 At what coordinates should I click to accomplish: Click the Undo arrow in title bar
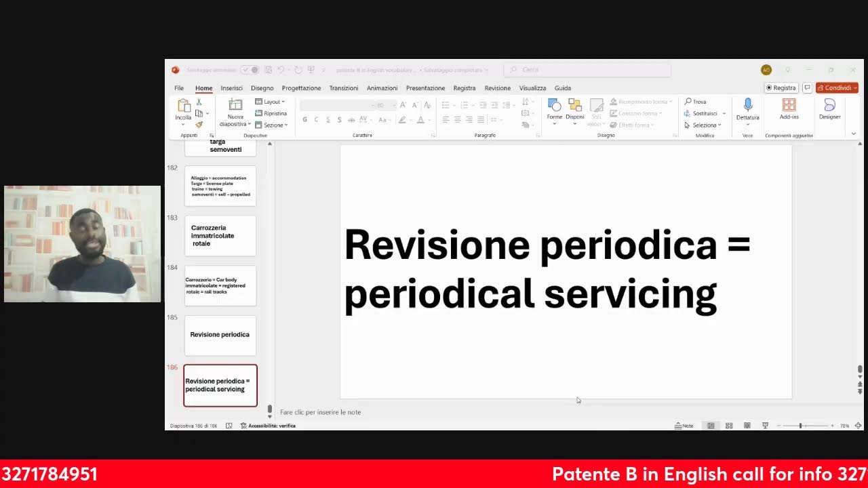click(281, 70)
